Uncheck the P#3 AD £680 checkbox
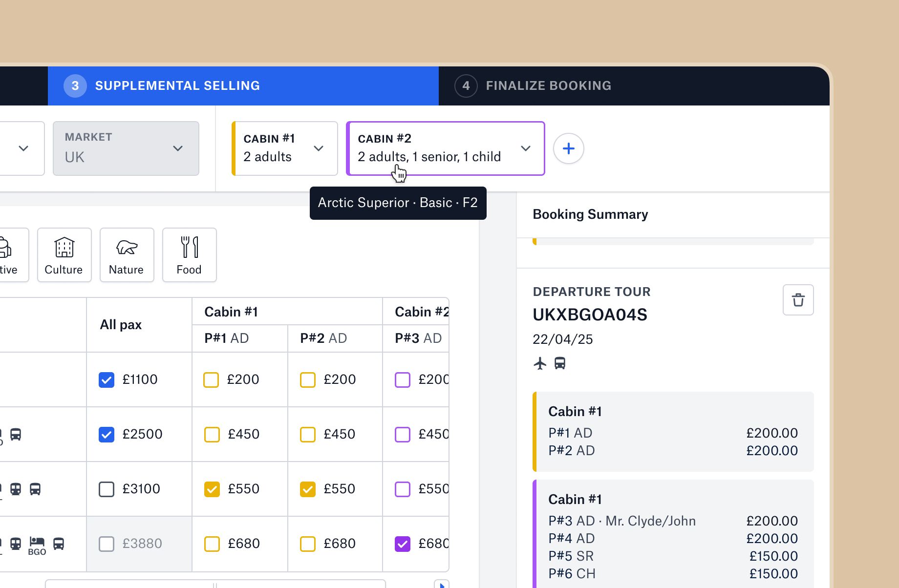Viewport: 899px width, 588px height. pos(403,544)
